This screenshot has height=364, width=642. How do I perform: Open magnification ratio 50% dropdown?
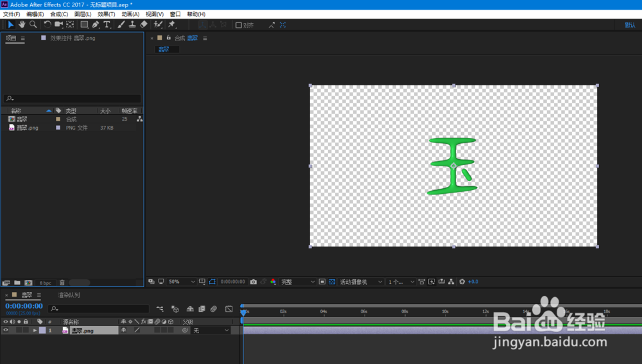(x=182, y=282)
